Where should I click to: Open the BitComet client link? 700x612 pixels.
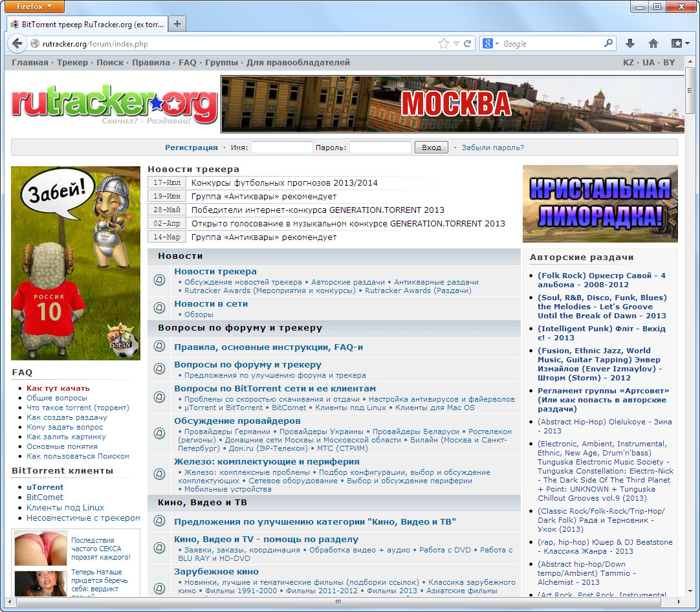[x=45, y=497]
